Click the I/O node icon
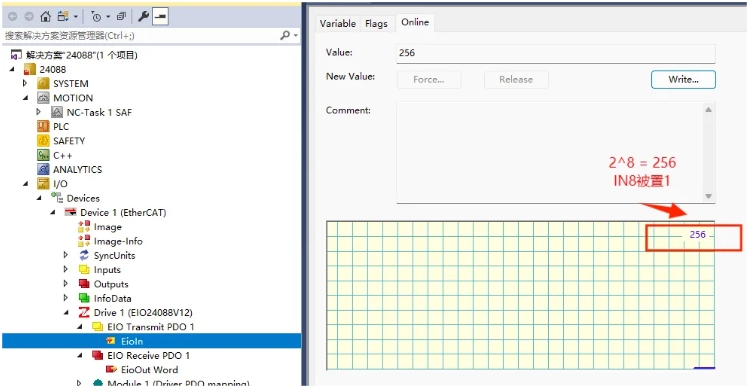 [x=44, y=184]
